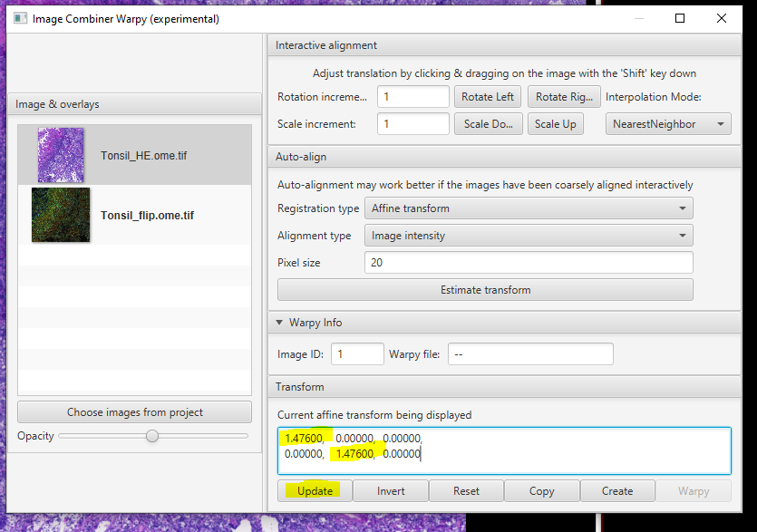Click the Rotate Left button
The height and width of the screenshot is (532, 757).
pos(487,97)
